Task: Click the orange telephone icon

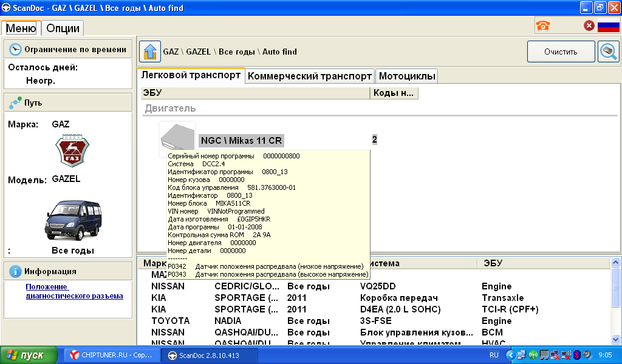Action: click(542, 25)
